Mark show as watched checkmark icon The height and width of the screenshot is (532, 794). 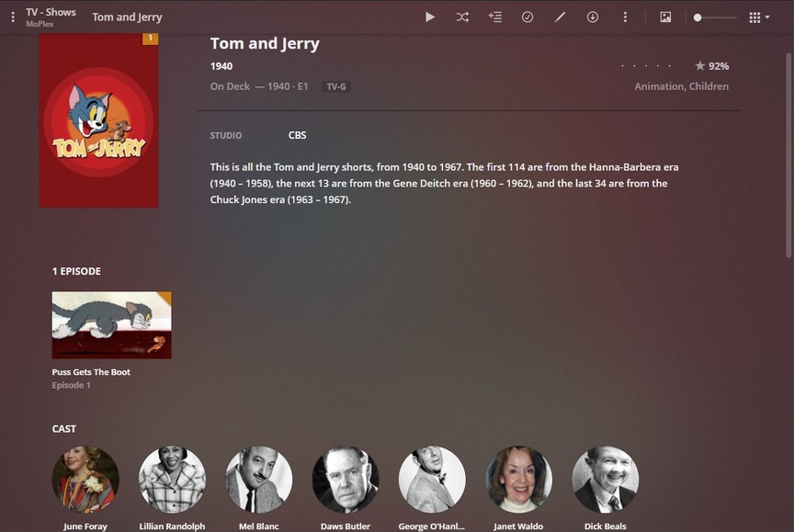(x=527, y=17)
